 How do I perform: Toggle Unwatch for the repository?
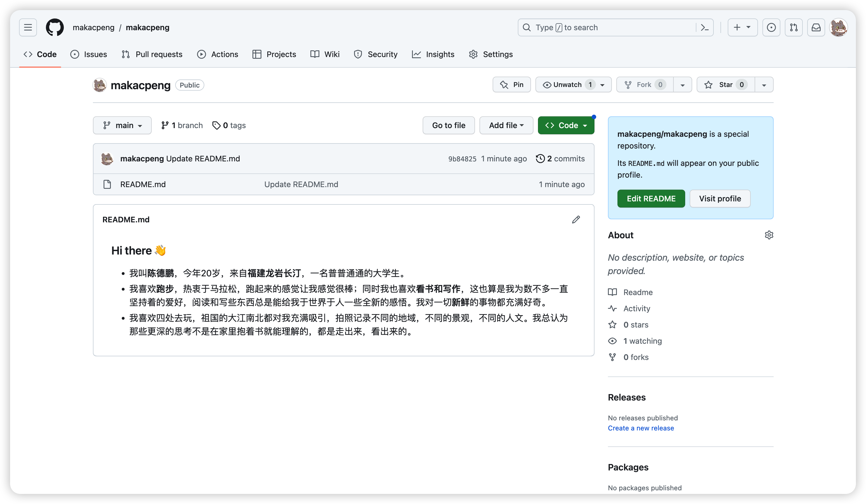coord(567,85)
